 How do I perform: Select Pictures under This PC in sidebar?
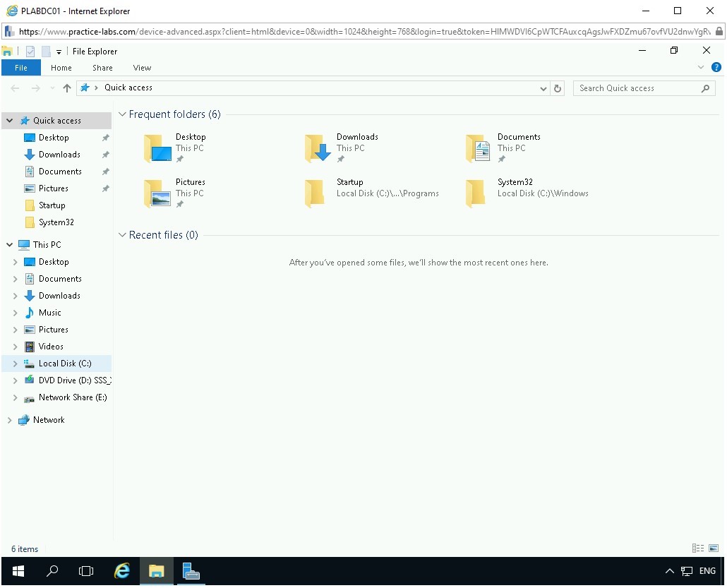[x=54, y=330]
